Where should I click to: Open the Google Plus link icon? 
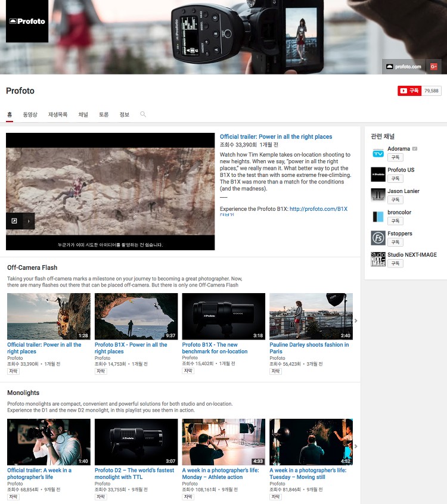[433, 67]
